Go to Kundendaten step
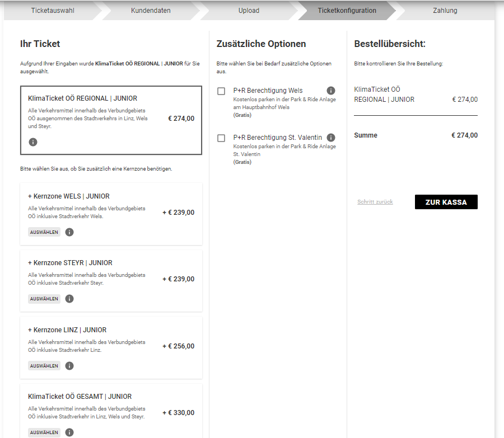Screen dimensions: 504x438 (151, 11)
